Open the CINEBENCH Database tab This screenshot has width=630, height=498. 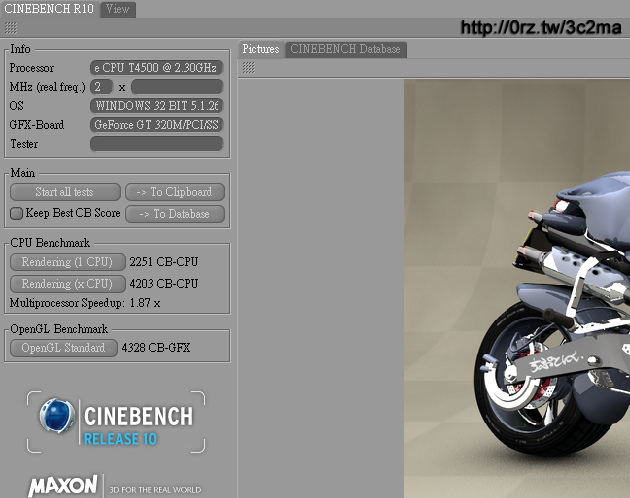(x=346, y=49)
